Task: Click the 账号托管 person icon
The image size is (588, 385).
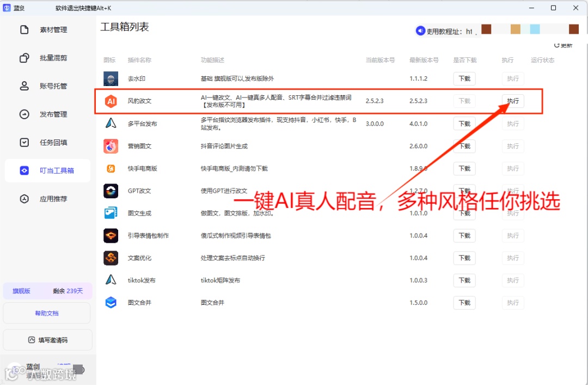Action: pyautogui.click(x=24, y=86)
